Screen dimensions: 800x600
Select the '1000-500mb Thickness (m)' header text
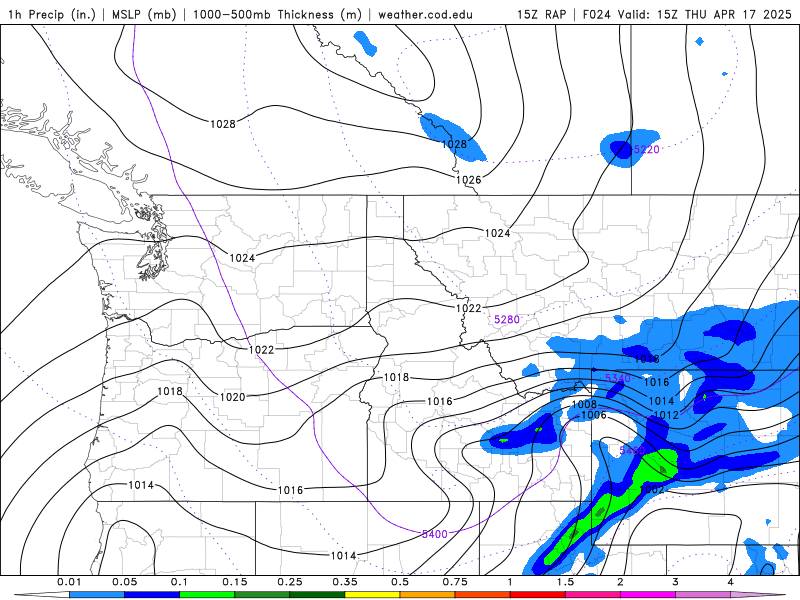(x=277, y=14)
